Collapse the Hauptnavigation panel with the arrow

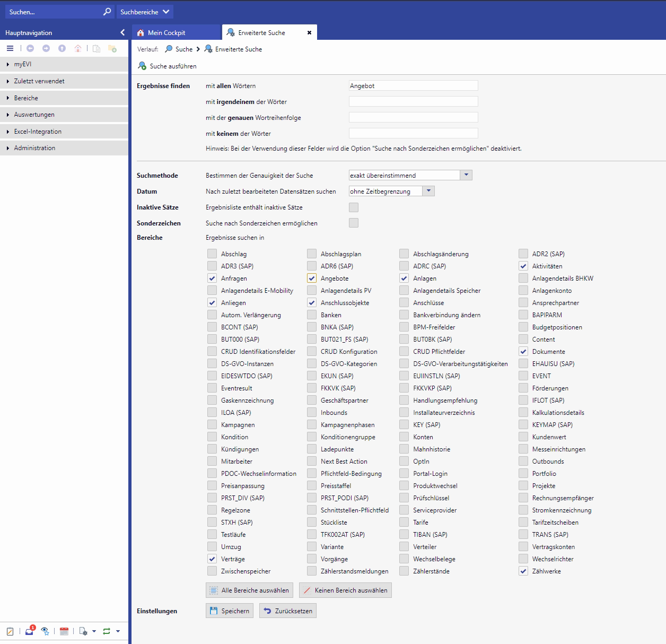coord(122,32)
